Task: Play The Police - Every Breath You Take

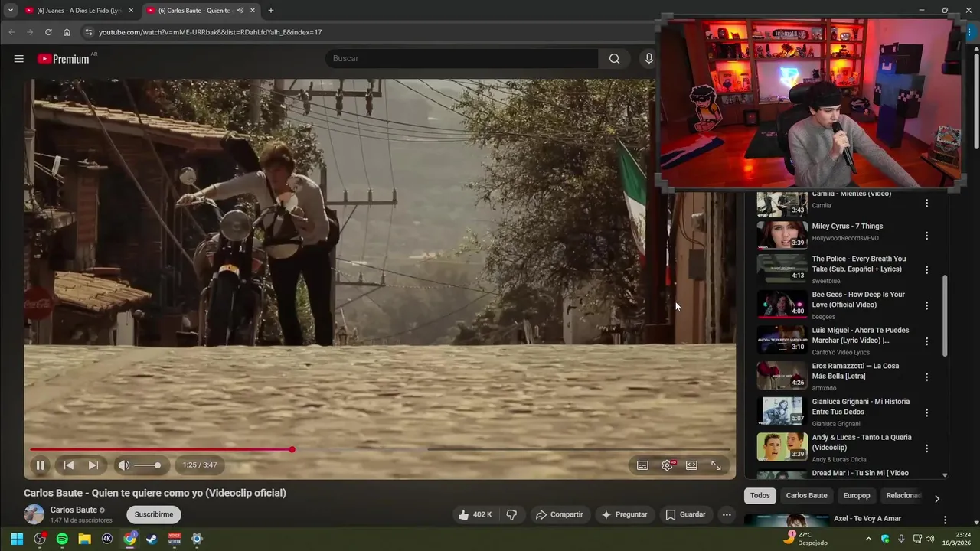Action: [x=782, y=268]
